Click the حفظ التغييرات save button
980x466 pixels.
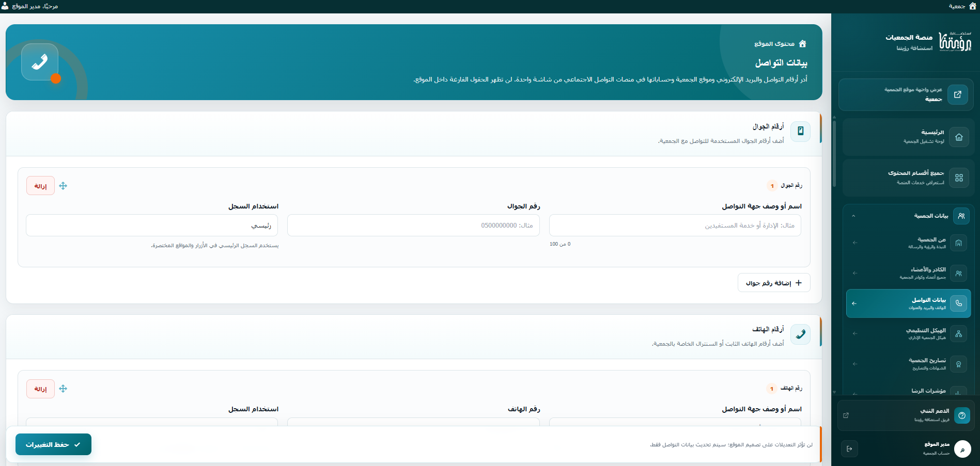[53, 444]
